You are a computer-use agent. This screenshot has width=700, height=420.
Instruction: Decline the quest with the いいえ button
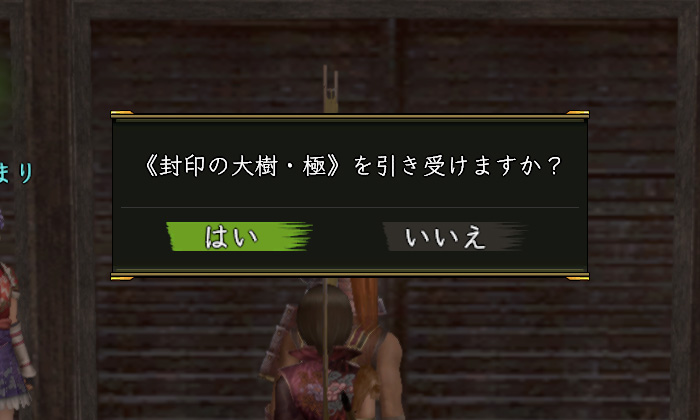click(x=454, y=237)
